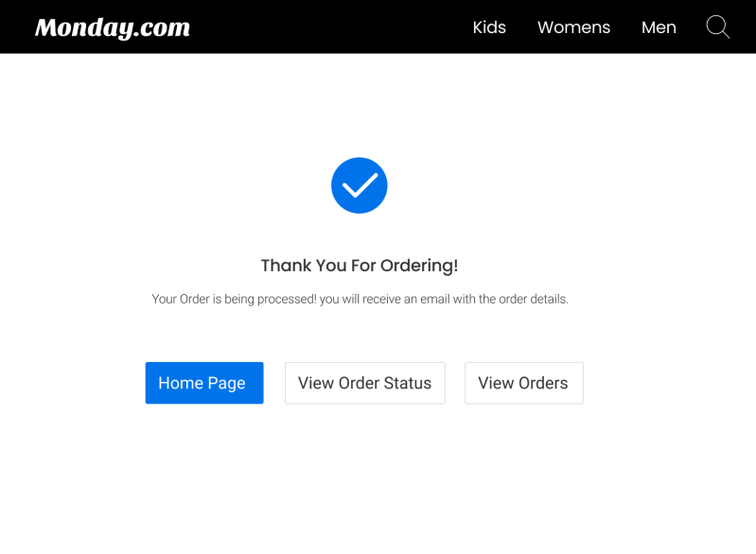Open the View Orders button
This screenshot has height=554, width=756.
click(x=523, y=383)
